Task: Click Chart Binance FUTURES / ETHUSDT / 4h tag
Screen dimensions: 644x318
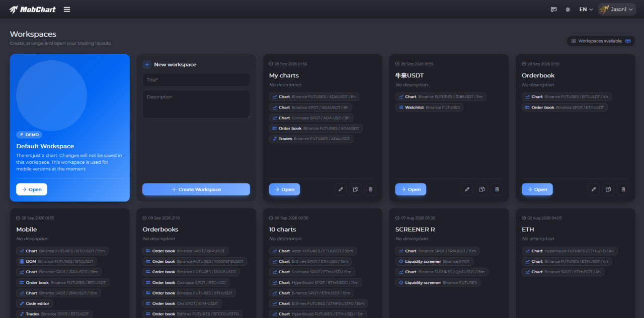Action: [x=567, y=261]
